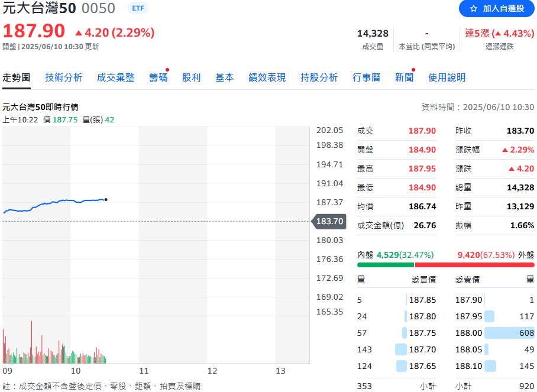The width and height of the screenshot is (537, 392).
Task: Click the 連5漲 streak indicator
Action: pyautogui.click(x=500, y=33)
